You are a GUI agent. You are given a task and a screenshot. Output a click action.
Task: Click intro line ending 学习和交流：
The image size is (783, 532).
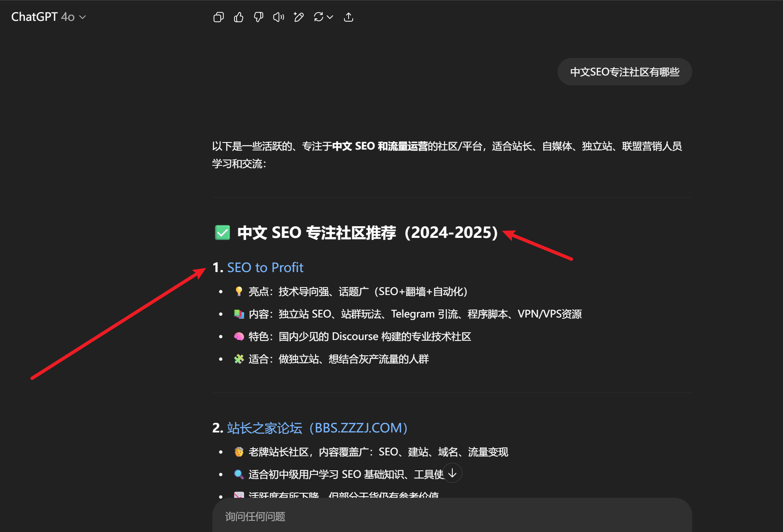[x=239, y=164]
